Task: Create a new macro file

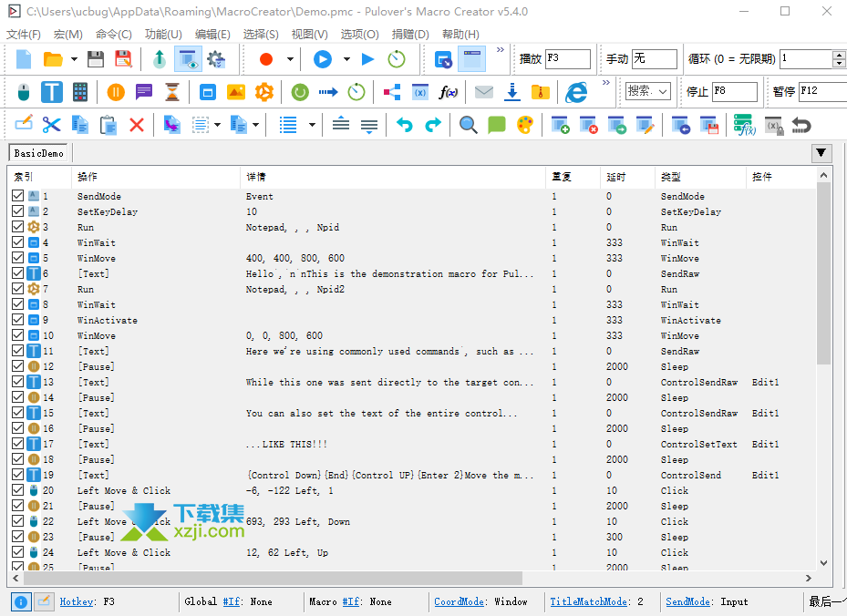Action: coord(24,59)
